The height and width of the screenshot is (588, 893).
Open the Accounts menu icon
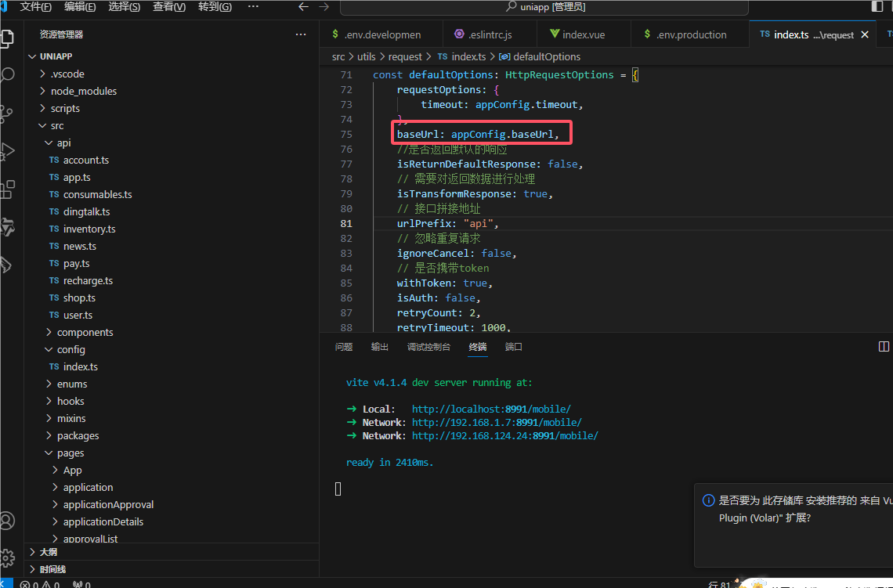pyautogui.click(x=7, y=521)
